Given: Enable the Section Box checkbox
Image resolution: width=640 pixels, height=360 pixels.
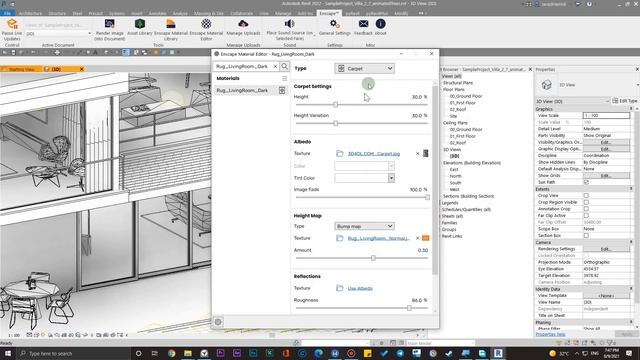Looking at the screenshot, I should [x=586, y=236].
